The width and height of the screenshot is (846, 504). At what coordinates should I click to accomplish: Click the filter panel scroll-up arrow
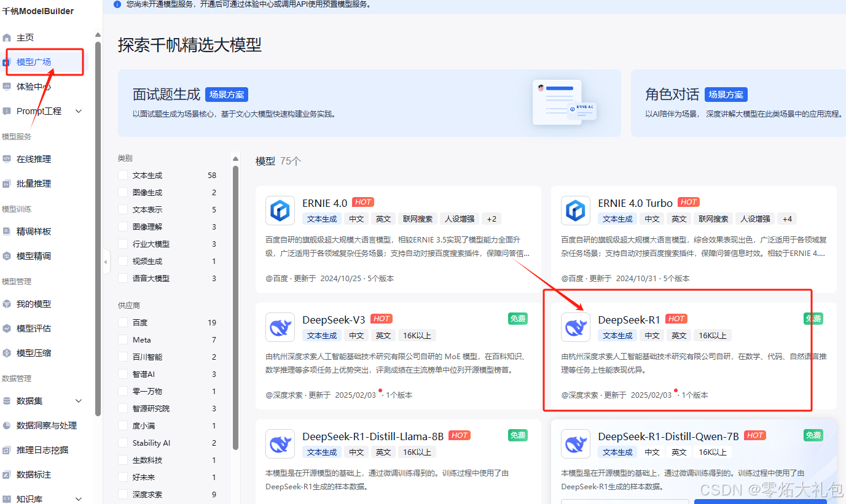(x=235, y=158)
